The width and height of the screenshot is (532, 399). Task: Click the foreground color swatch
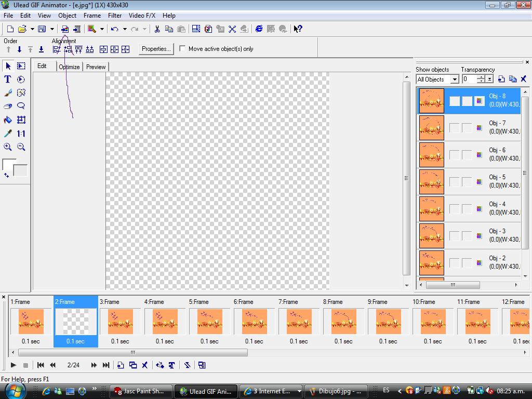click(8, 164)
